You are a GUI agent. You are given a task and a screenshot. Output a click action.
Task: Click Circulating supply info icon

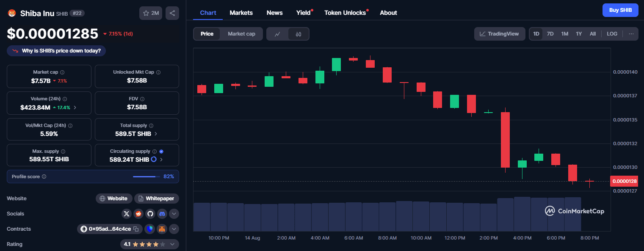(x=155, y=152)
